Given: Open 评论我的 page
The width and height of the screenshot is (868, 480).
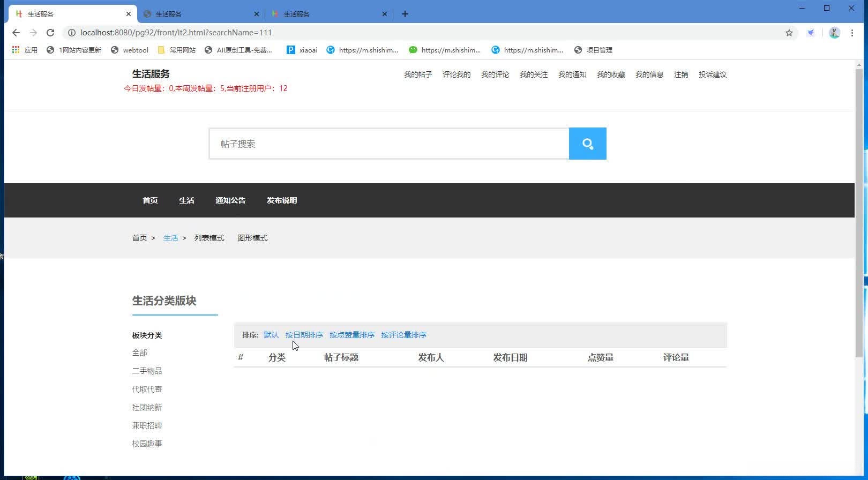Looking at the screenshot, I should click(457, 74).
